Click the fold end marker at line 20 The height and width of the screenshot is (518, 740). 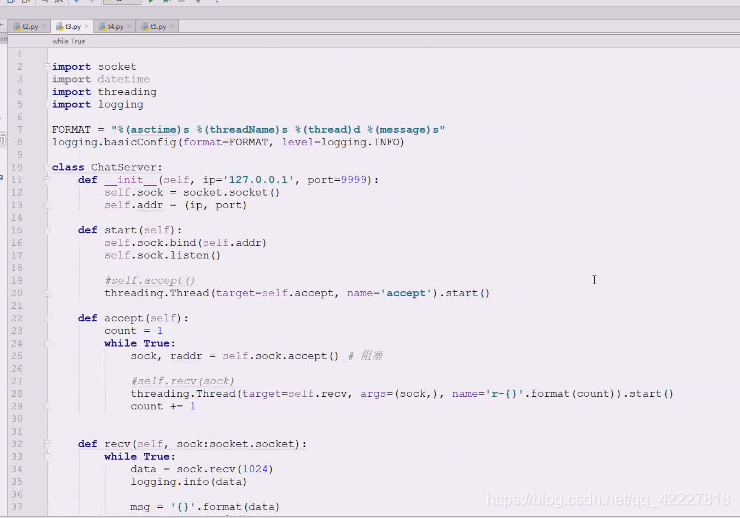click(x=47, y=293)
